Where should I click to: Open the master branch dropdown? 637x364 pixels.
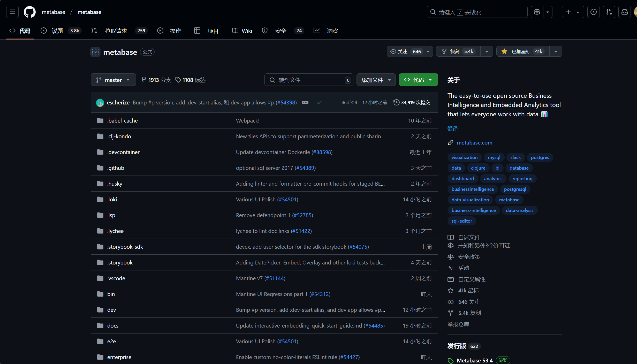113,80
